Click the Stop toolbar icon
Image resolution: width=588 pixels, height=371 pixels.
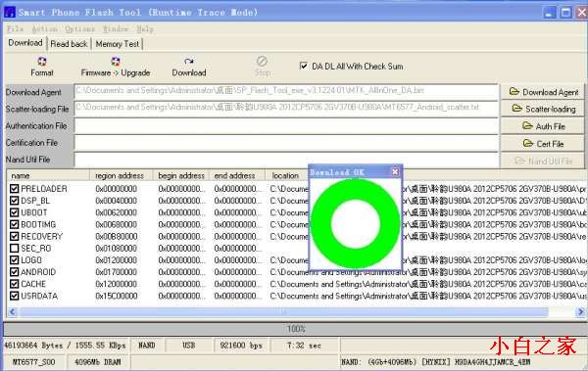262,61
